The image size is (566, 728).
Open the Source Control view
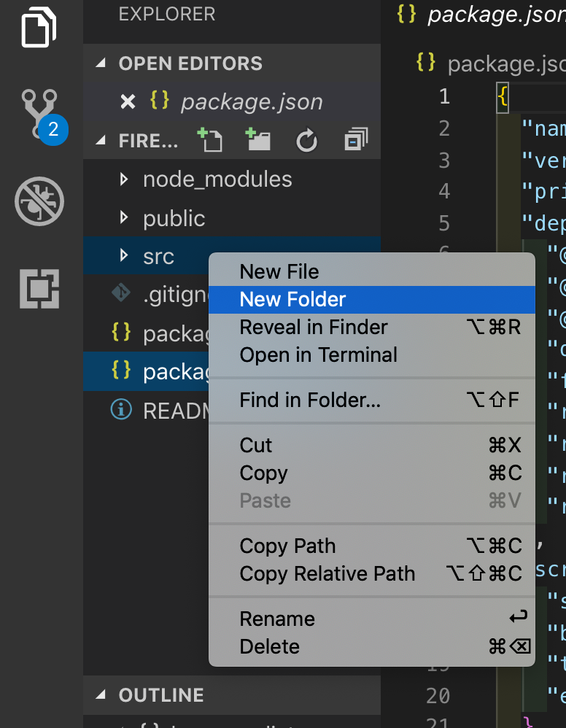[x=40, y=114]
